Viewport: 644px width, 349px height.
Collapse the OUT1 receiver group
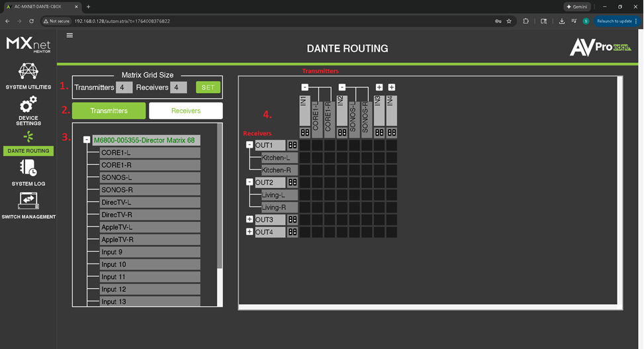pyautogui.click(x=250, y=145)
